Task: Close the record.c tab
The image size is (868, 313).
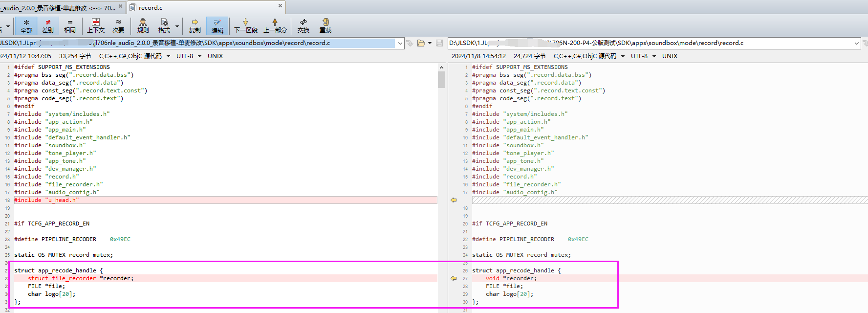Action: 280,6
